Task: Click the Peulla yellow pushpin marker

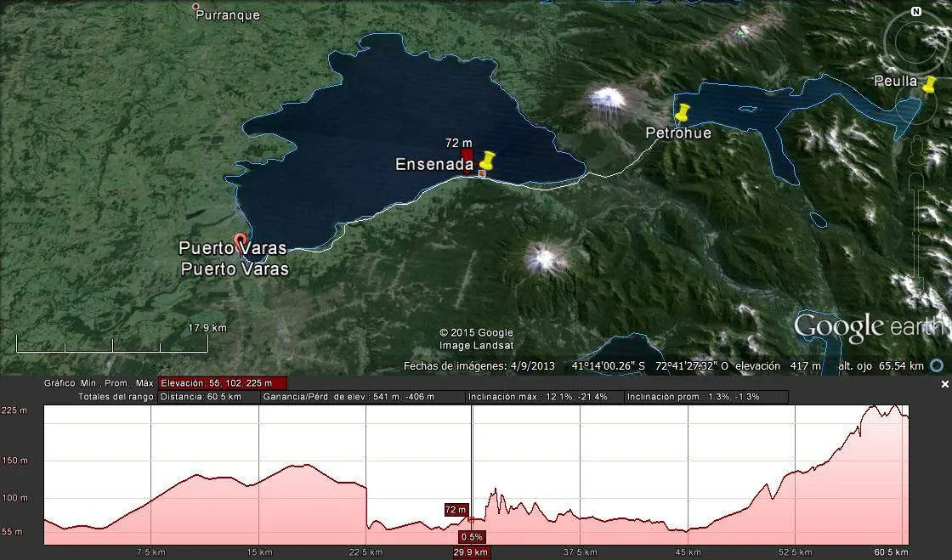Action: (x=929, y=84)
